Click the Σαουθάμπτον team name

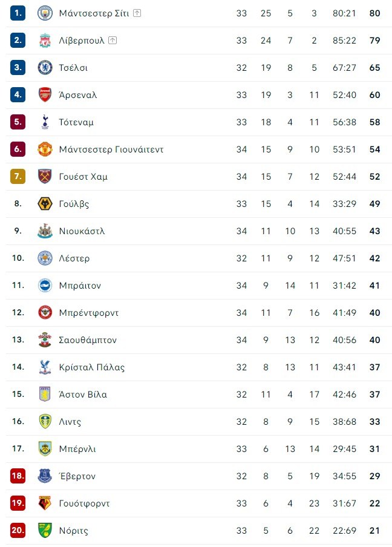[88, 340]
